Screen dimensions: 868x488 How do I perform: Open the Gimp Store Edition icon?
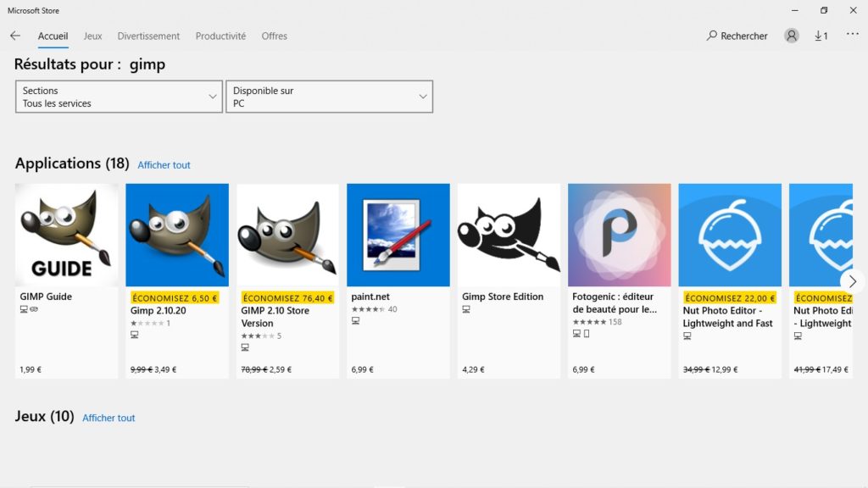509,236
